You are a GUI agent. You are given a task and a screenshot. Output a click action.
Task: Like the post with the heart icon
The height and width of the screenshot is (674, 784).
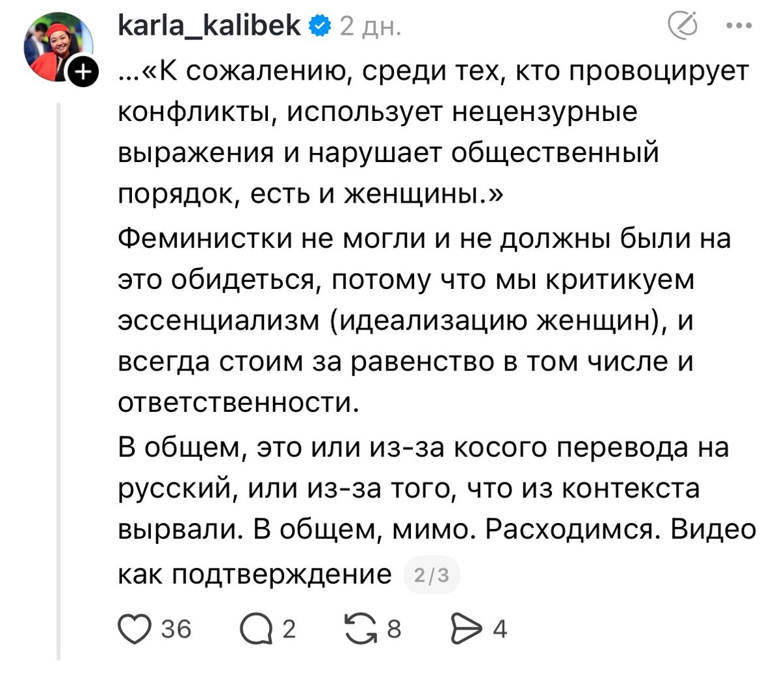135,630
